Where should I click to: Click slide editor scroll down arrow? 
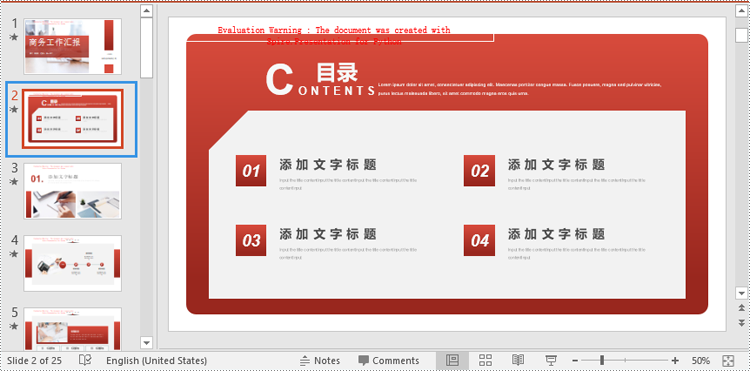point(741,293)
